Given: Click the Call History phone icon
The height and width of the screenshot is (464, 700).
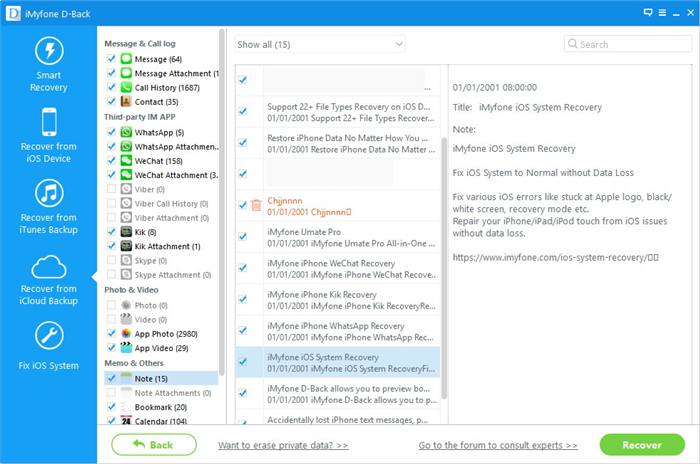Looking at the screenshot, I should click(126, 88).
